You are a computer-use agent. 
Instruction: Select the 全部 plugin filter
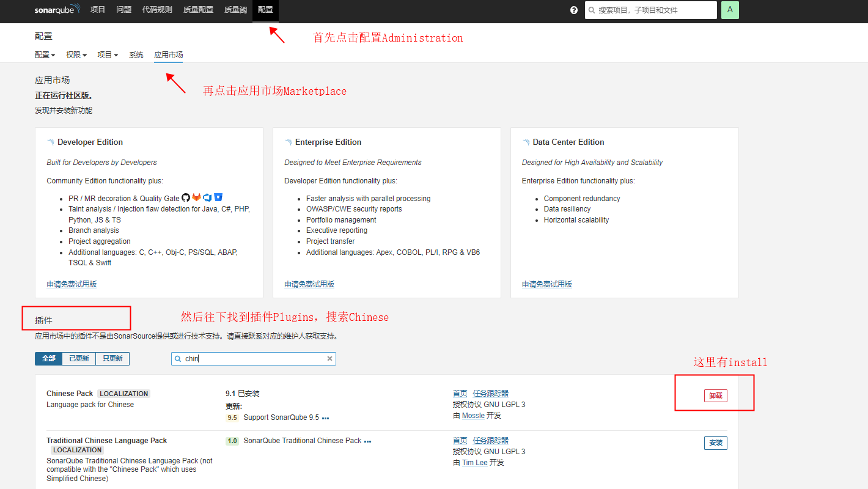click(x=49, y=359)
